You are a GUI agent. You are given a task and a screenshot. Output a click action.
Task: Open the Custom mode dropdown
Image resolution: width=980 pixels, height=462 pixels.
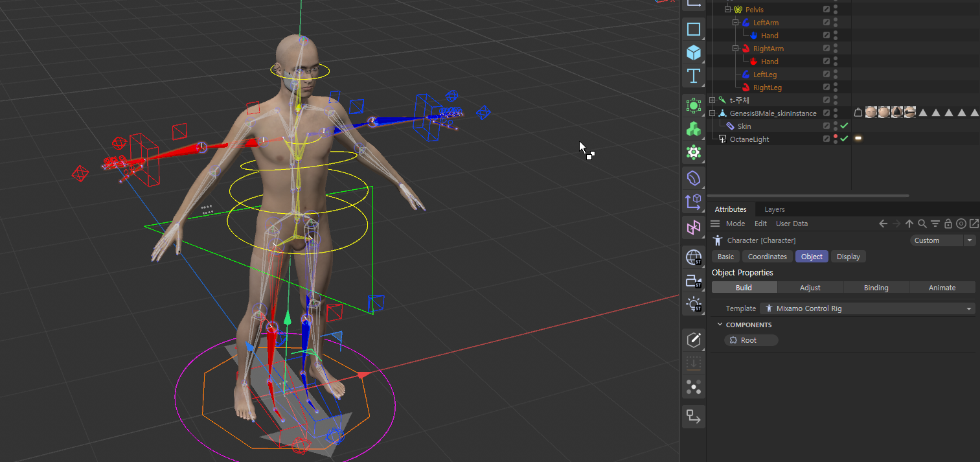tap(942, 240)
